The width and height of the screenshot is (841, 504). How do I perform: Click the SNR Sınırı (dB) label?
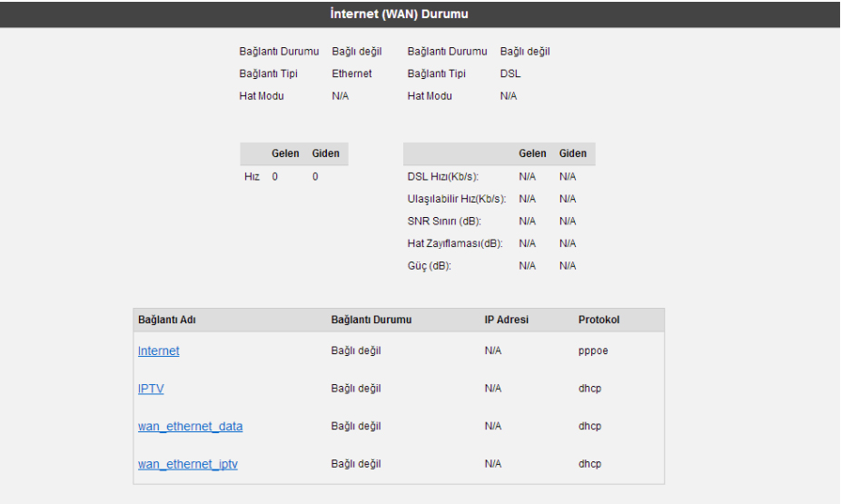click(444, 221)
